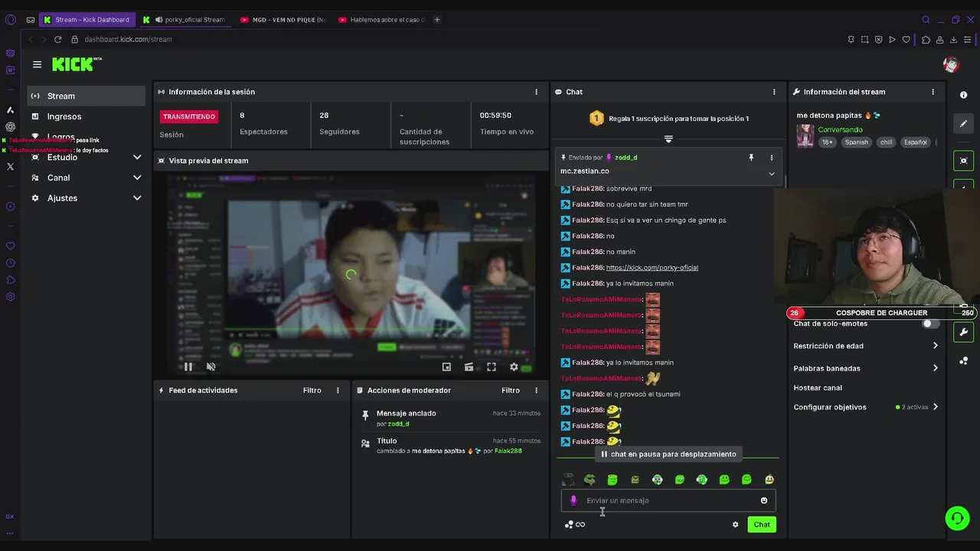Open the Chat panel options menu
Screen dimensions: 980x551
click(x=774, y=92)
